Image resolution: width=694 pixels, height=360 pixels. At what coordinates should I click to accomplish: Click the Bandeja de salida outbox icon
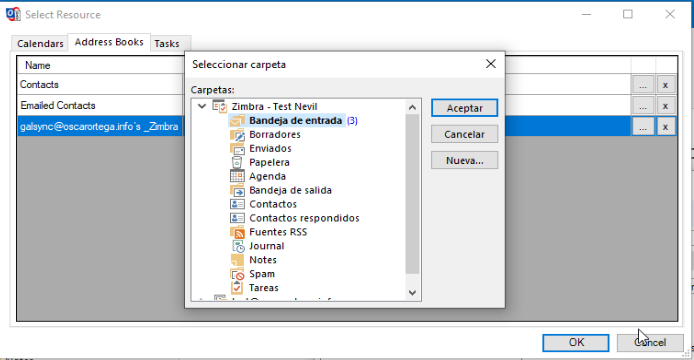237,190
